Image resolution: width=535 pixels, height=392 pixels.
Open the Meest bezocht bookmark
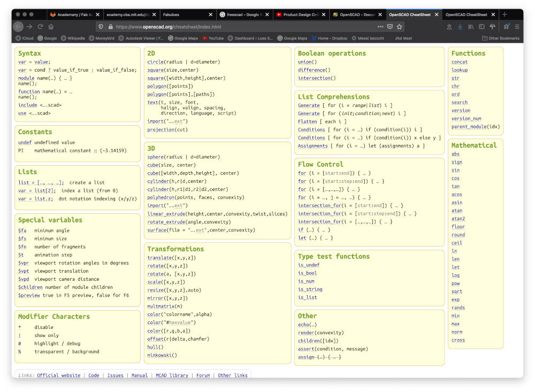(368, 38)
